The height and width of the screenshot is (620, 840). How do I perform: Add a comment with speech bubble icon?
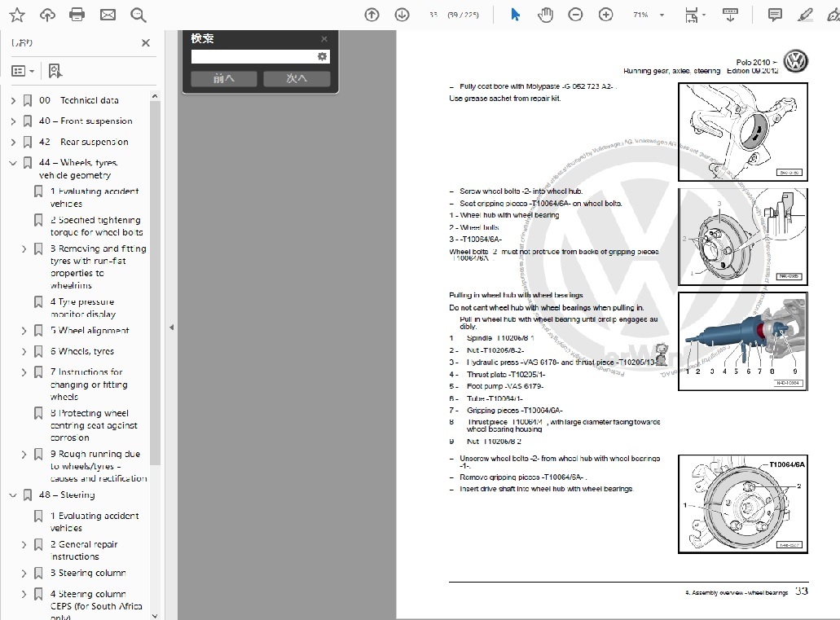[x=775, y=15]
